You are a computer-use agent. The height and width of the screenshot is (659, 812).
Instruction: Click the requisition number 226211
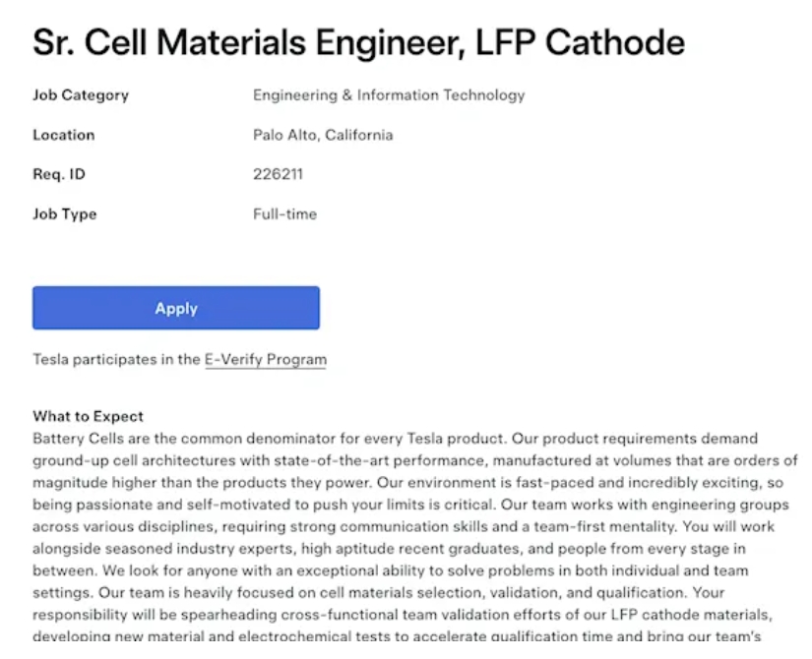coord(278,174)
